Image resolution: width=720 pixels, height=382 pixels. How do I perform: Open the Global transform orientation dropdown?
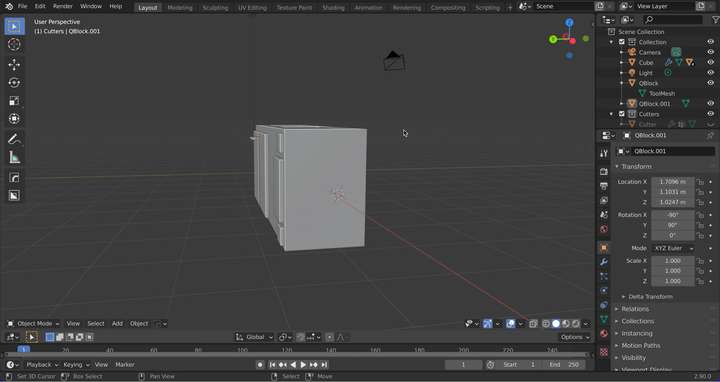253,337
